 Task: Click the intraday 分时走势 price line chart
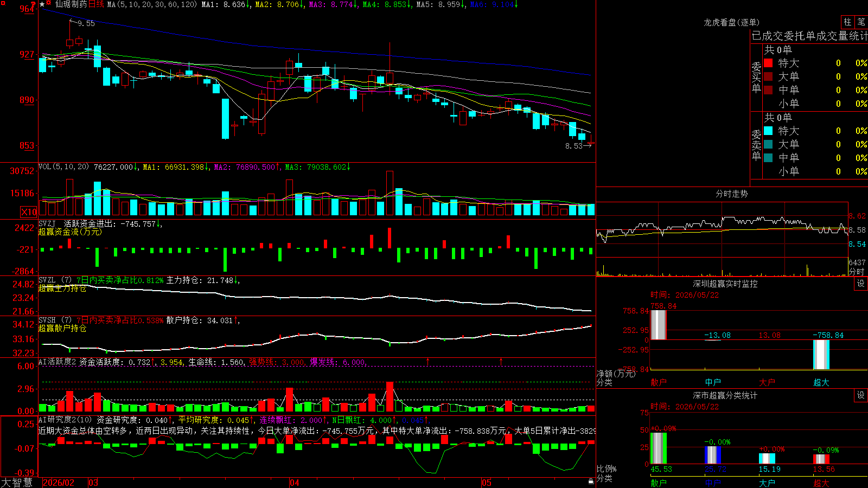click(x=722, y=230)
